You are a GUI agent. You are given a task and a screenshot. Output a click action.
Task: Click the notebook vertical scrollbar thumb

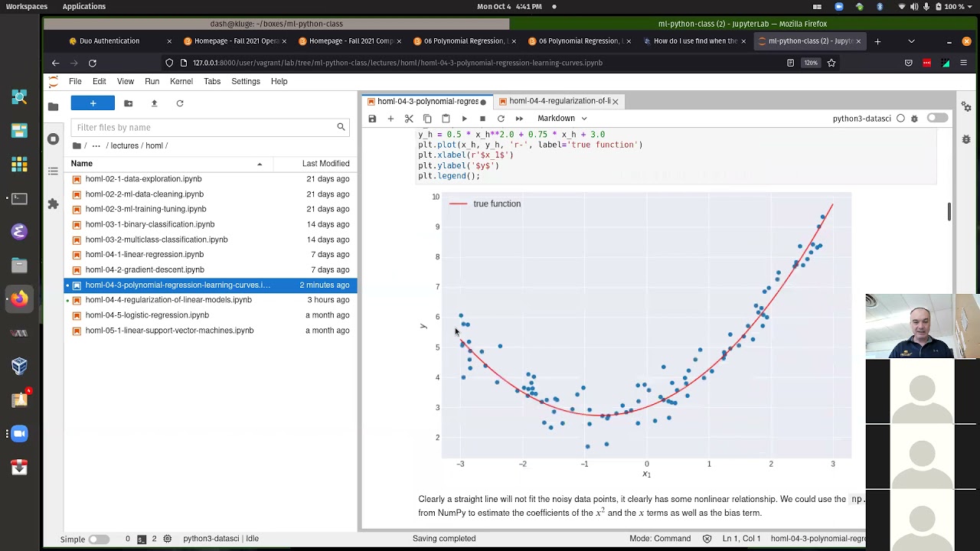click(x=949, y=212)
